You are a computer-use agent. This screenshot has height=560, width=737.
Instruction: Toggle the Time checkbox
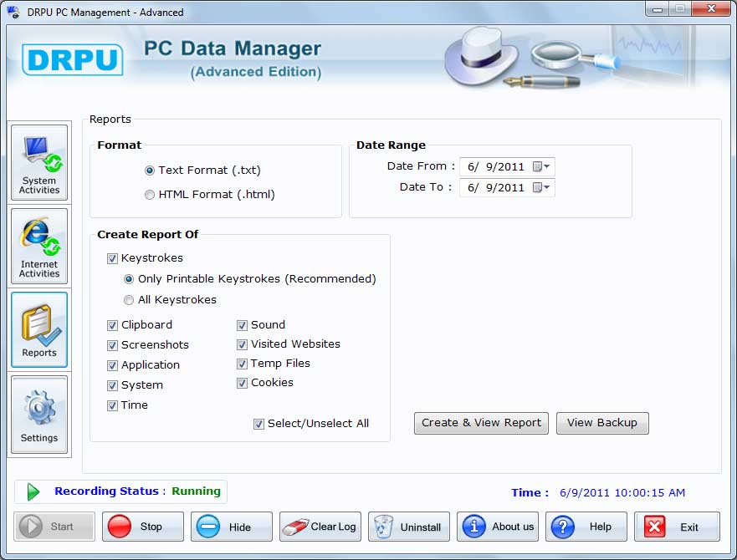(112, 405)
